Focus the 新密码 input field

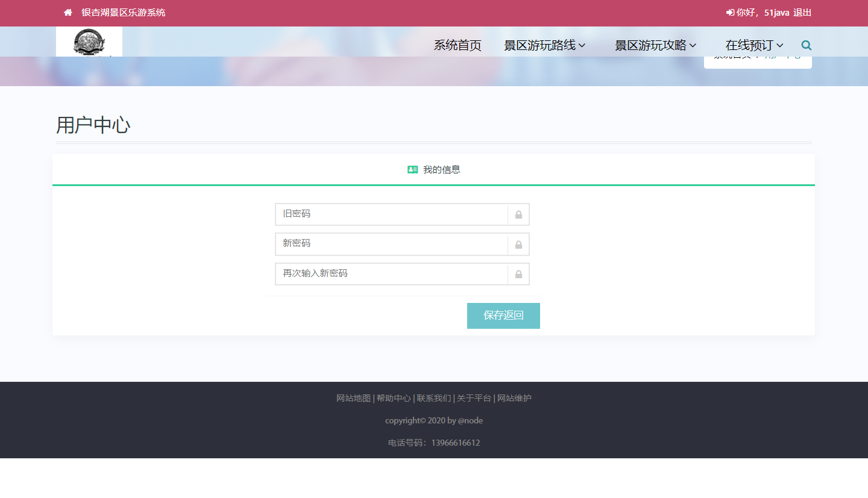392,244
